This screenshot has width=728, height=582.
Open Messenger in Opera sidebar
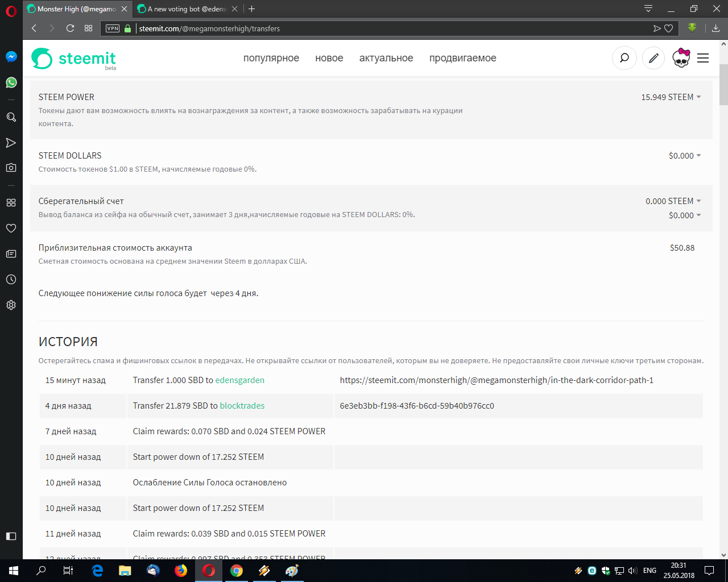point(11,56)
